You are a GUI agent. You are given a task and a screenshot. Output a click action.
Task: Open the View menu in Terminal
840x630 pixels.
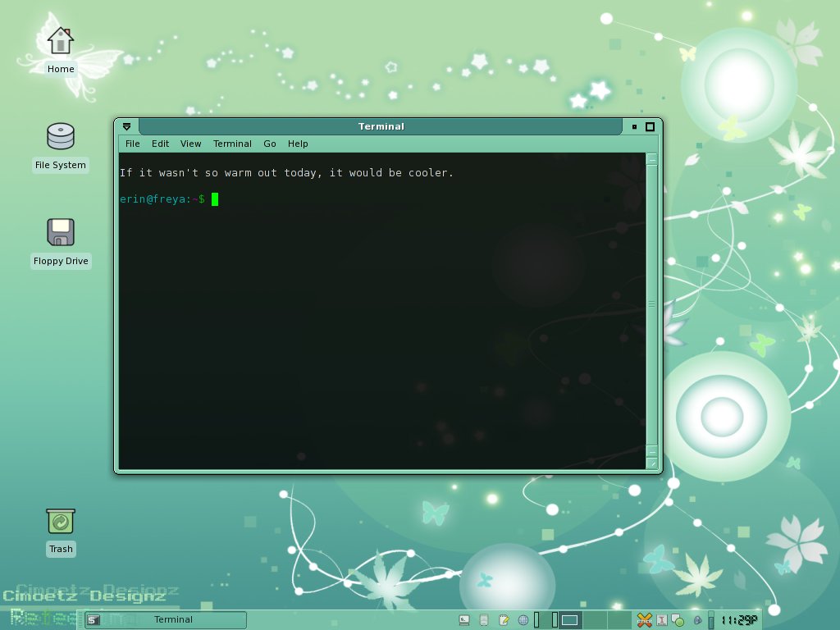[190, 144]
